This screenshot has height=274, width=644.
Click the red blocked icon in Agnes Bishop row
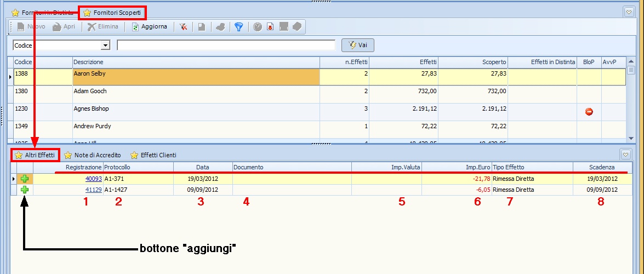[x=589, y=112]
